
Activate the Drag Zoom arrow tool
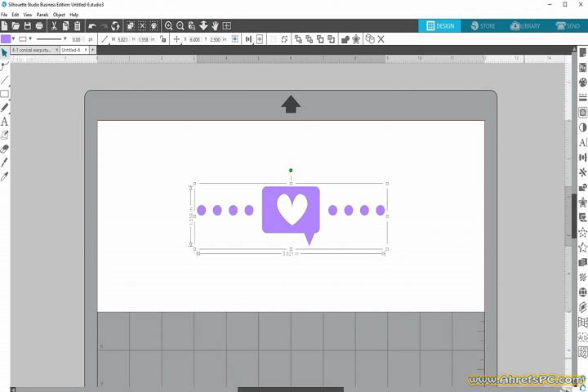tap(203, 25)
